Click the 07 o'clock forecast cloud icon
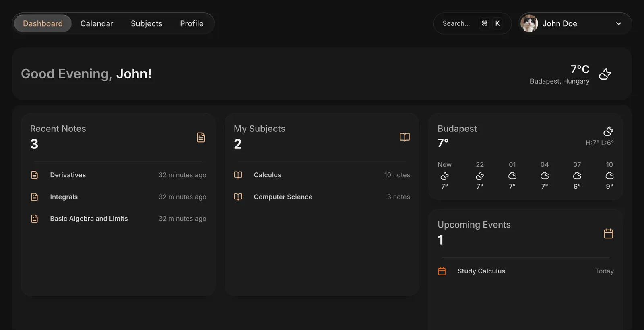This screenshot has height=330, width=644. tap(577, 176)
